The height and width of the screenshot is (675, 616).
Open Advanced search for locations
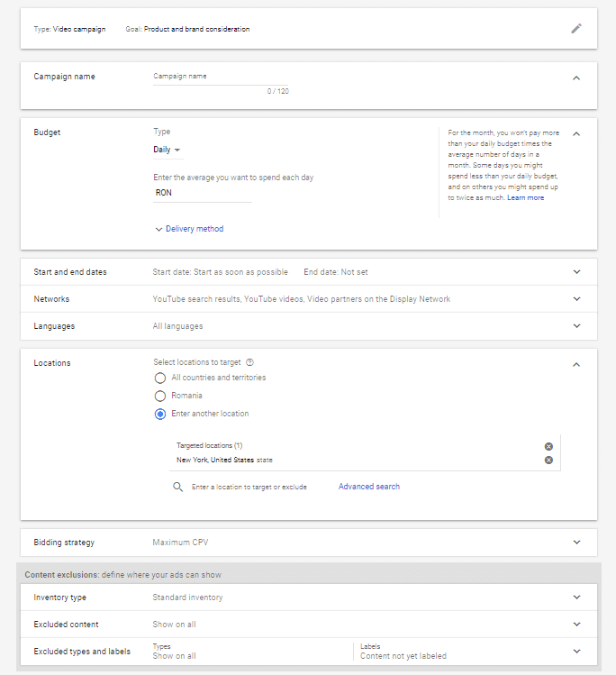(369, 487)
